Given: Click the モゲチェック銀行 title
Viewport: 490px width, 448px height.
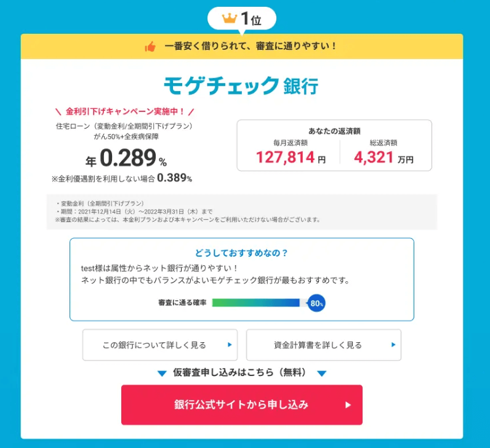Looking at the screenshot, I should click(x=241, y=86).
